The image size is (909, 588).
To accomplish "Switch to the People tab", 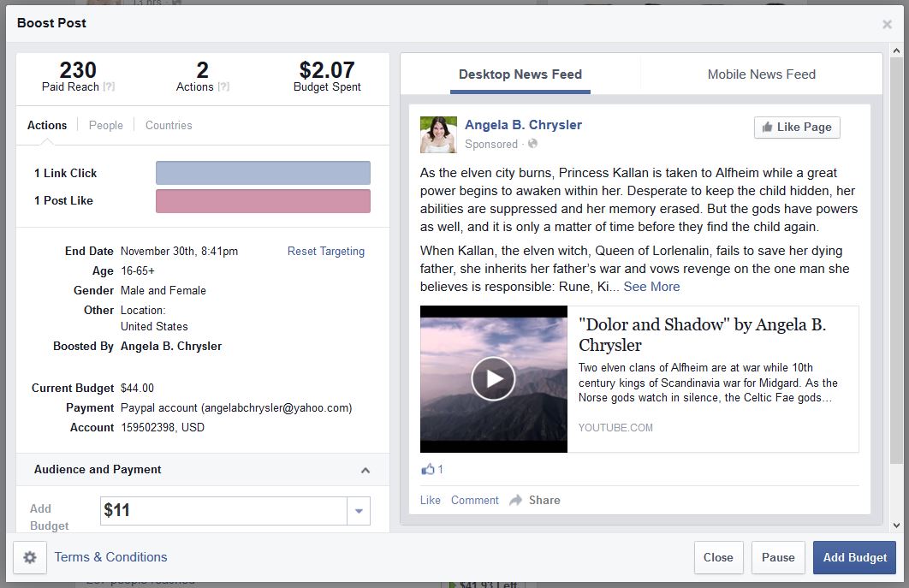I will 105,125.
